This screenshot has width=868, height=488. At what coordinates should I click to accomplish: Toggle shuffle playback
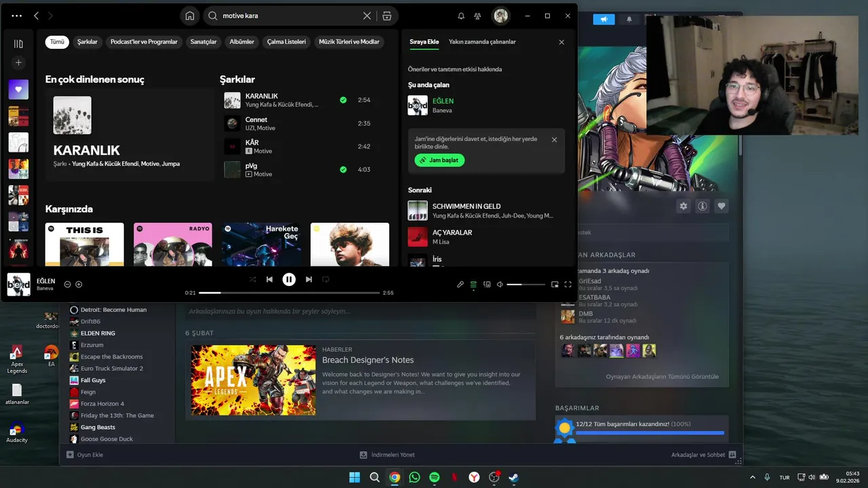pyautogui.click(x=252, y=279)
